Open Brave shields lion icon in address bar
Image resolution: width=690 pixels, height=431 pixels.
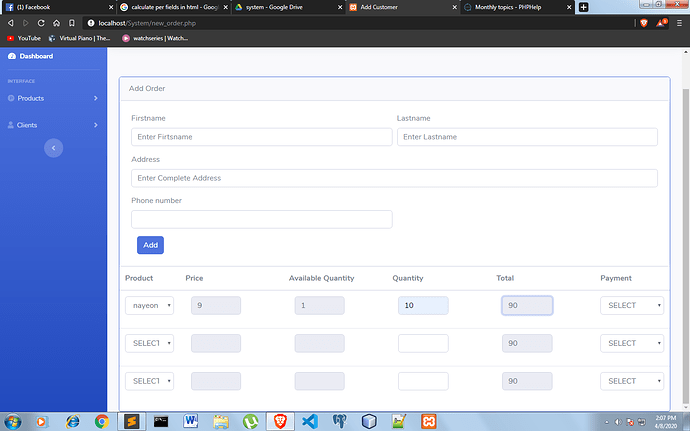pos(644,23)
